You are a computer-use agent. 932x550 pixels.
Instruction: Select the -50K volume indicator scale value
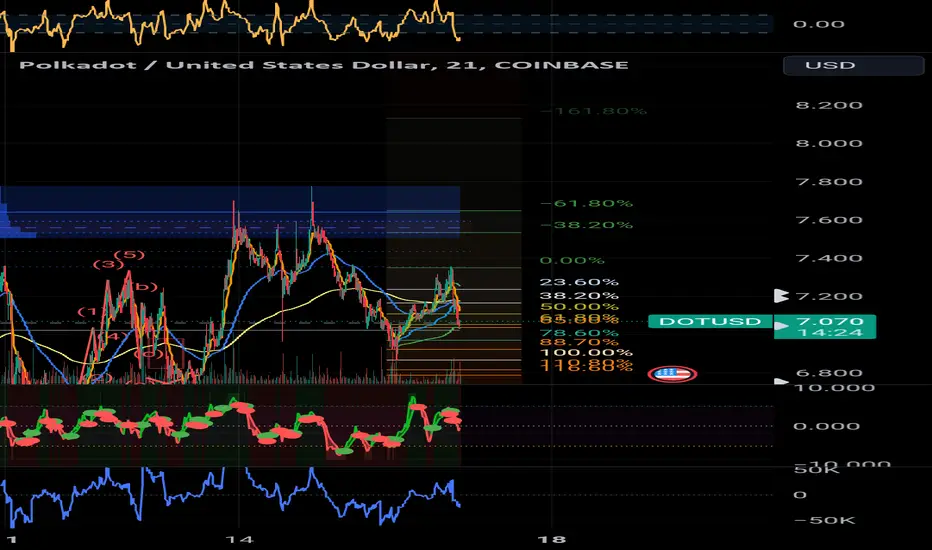[824, 521]
